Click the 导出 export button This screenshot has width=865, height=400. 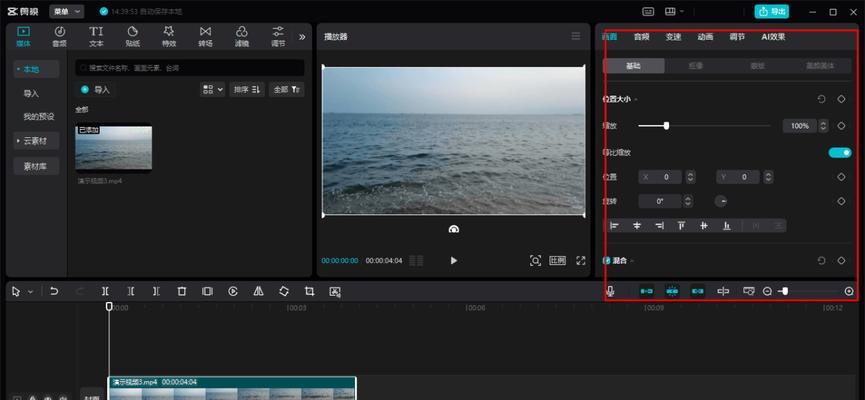point(772,11)
